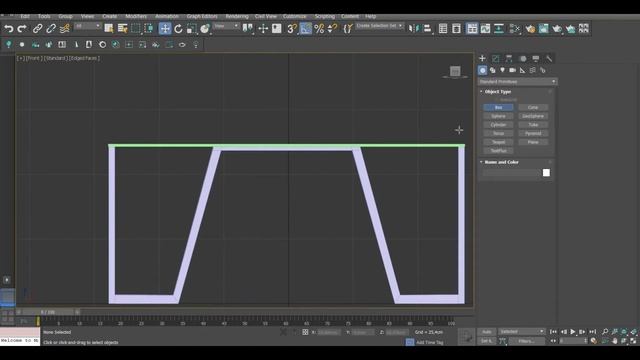Open Select by Name list icon
The width and height of the screenshot is (640, 360).
(122, 29)
